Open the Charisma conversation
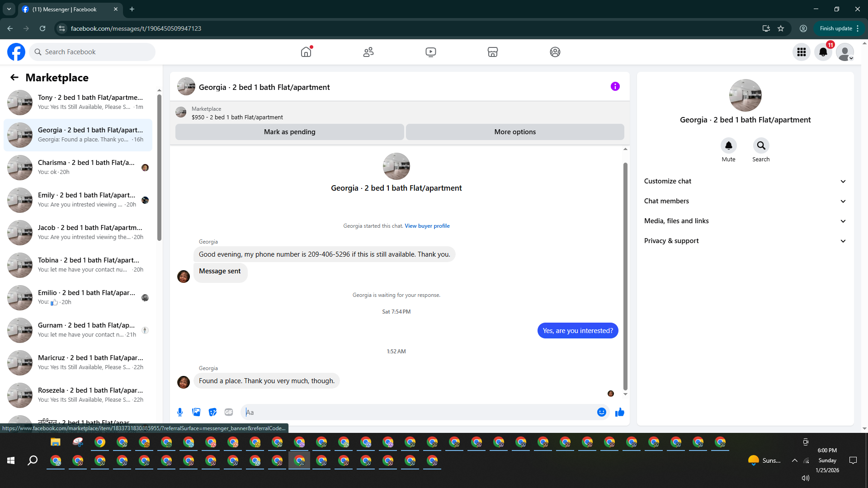 coord(78,168)
